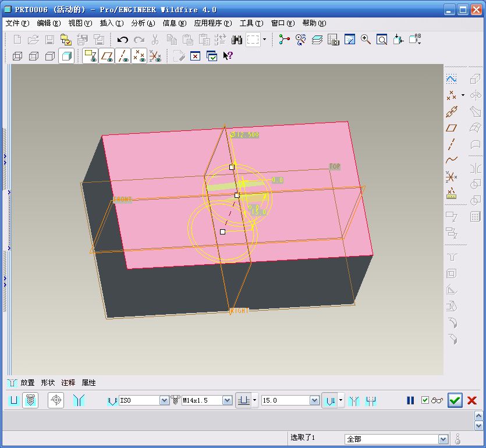
Task: Click the ⌀12.509 diameter dimension
Action: 244,135
